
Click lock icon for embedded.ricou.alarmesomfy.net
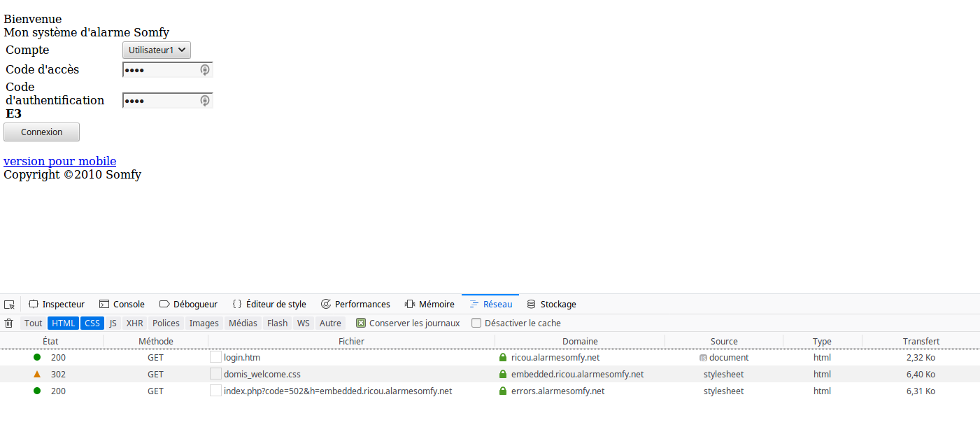503,374
